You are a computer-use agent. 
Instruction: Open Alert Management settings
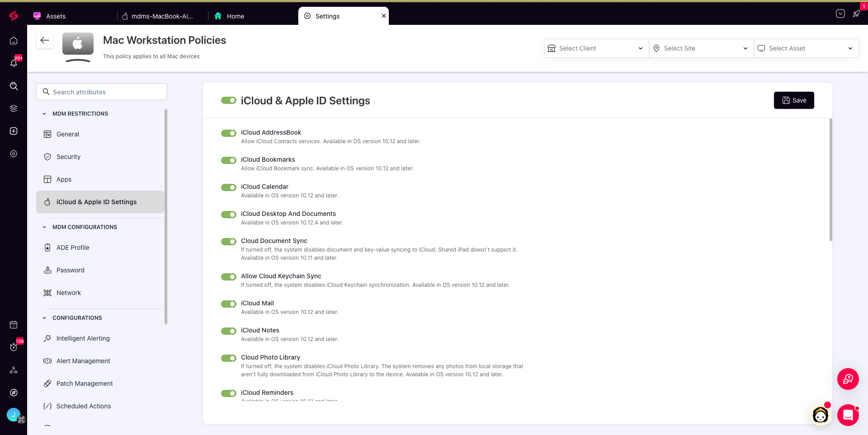pyautogui.click(x=100, y=361)
